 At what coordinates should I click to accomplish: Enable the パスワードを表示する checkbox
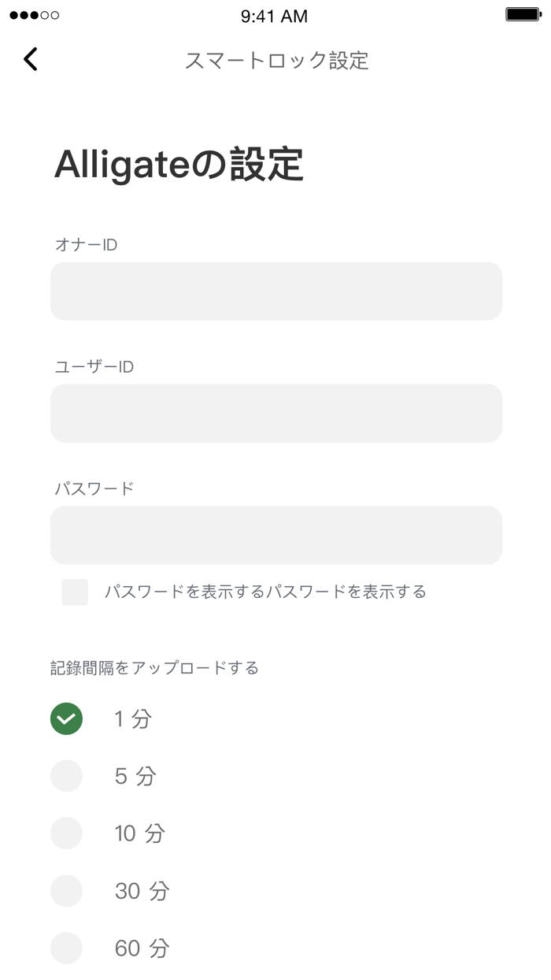click(x=75, y=592)
